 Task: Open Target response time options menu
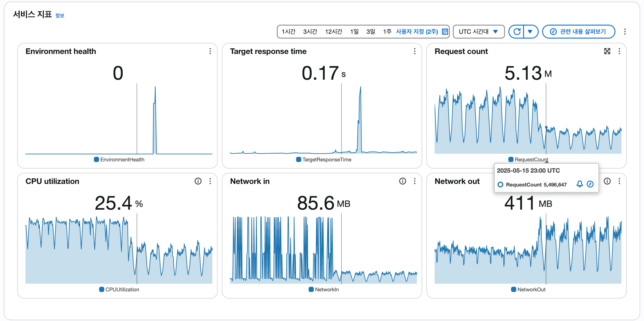click(x=415, y=51)
